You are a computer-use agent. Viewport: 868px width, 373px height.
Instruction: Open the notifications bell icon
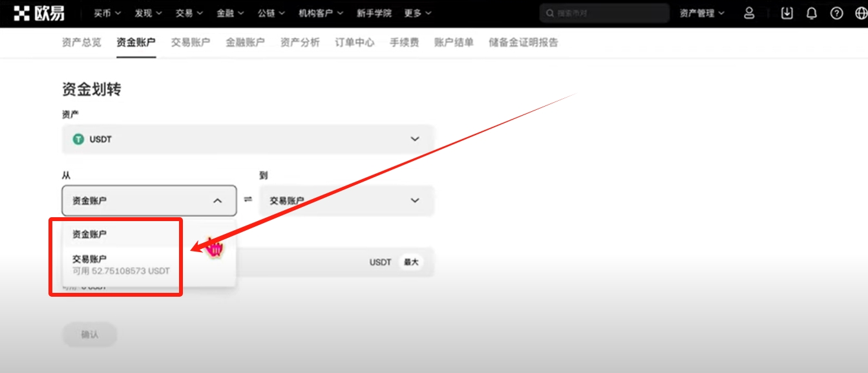pos(812,13)
